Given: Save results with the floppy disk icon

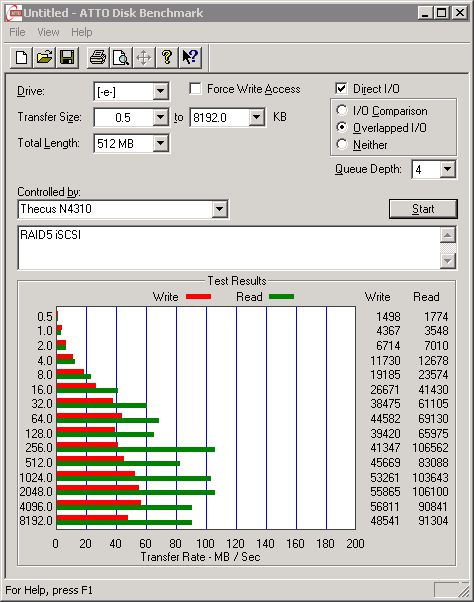Looking at the screenshot, I should (x=67, y=58).
